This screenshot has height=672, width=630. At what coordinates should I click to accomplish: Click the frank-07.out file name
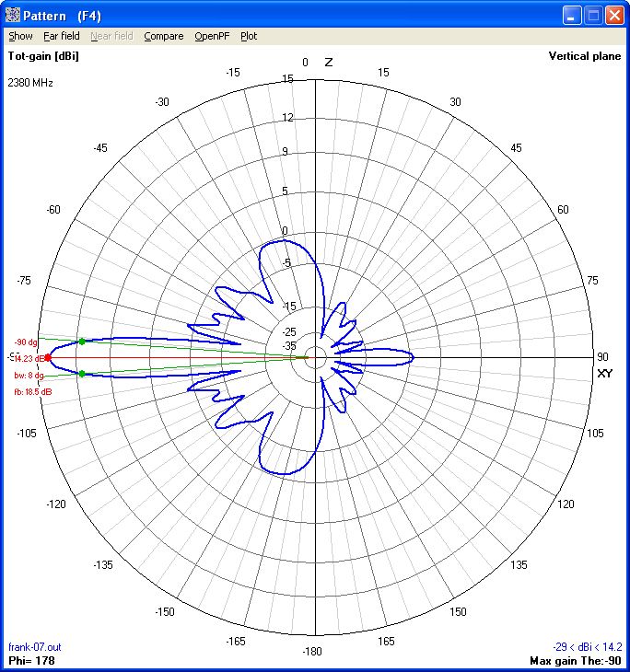click(34, 648)
